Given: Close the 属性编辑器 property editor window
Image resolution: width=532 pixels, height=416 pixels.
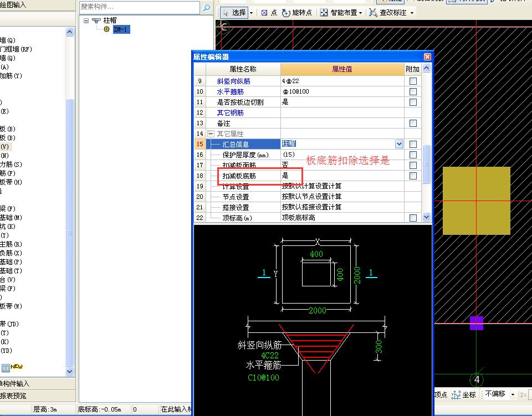Looking at the screenshot, I should 427,57.
